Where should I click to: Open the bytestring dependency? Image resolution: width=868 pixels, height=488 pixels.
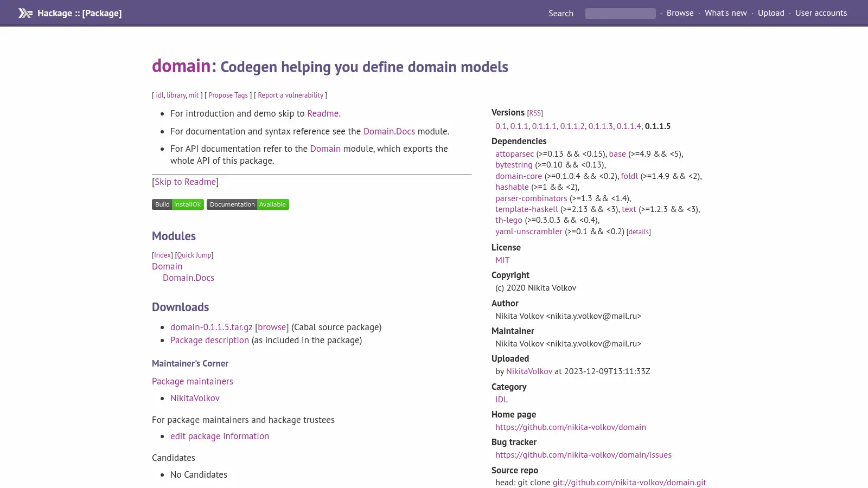point(514,165)
